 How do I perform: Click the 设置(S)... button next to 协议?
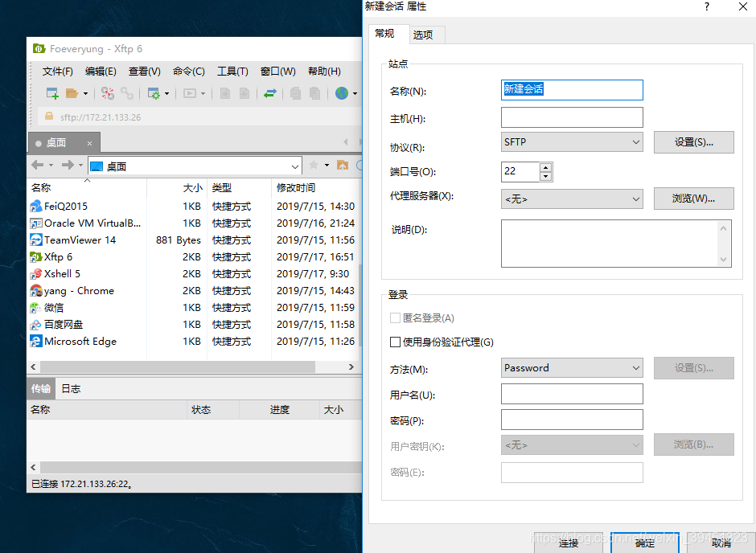[694, 142]
